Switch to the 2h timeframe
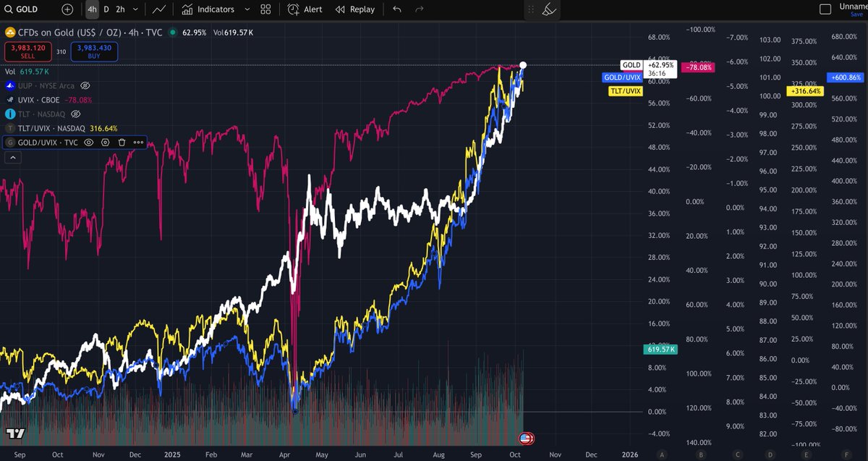 [120, 9]
